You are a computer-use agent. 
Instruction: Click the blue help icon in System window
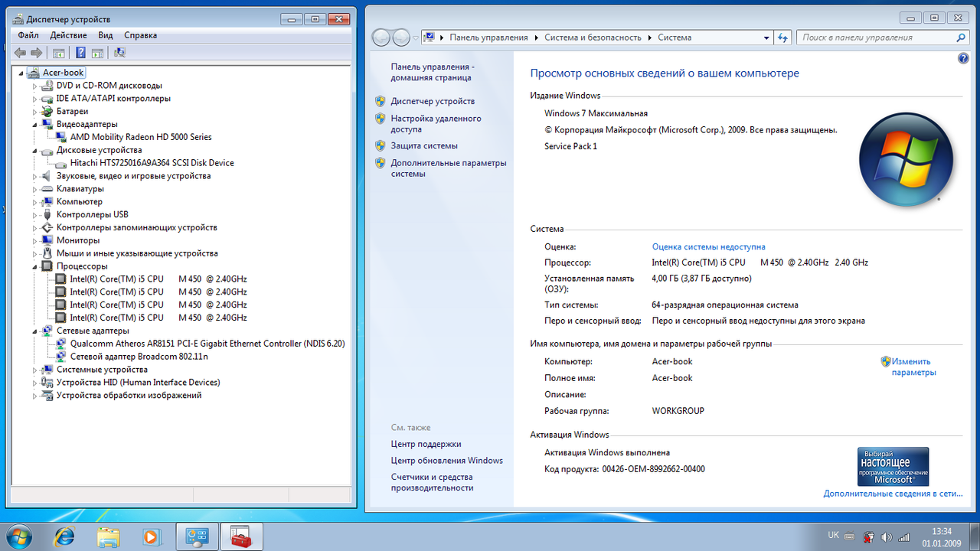click(x=963, y=58)
